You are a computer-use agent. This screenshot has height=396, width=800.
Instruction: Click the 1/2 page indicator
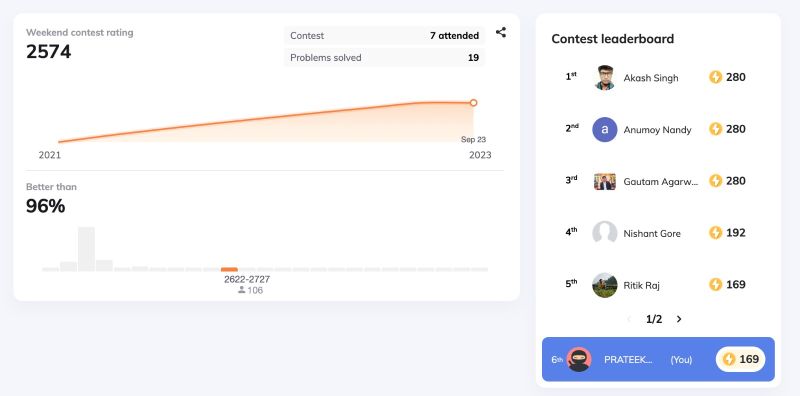(654, 319)
